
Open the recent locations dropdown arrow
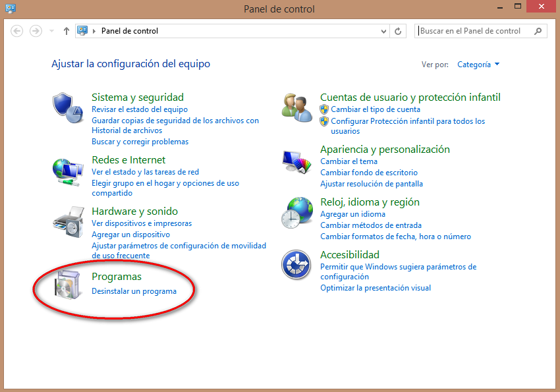[52, 31]
